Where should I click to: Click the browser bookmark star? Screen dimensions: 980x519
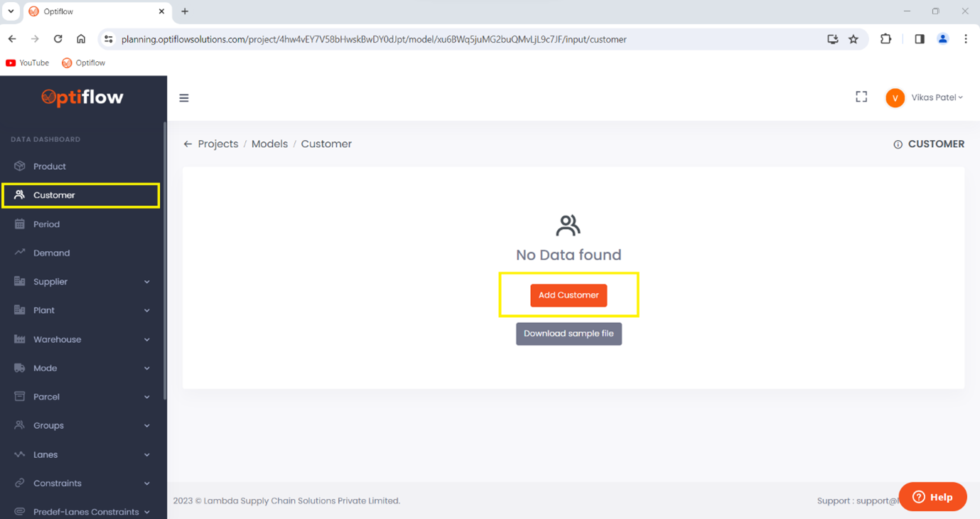(x=853, y=39)
